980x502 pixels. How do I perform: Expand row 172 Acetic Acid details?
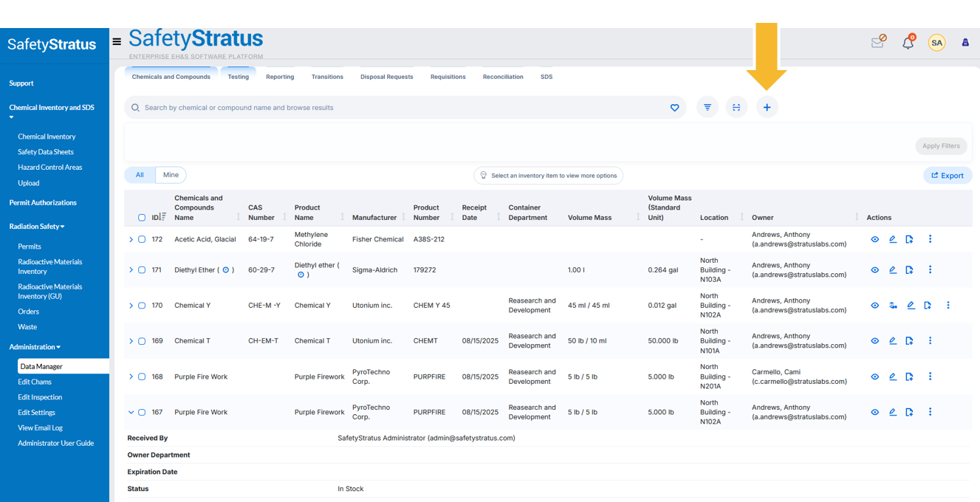pyautogui.click(x=131, y=239)
